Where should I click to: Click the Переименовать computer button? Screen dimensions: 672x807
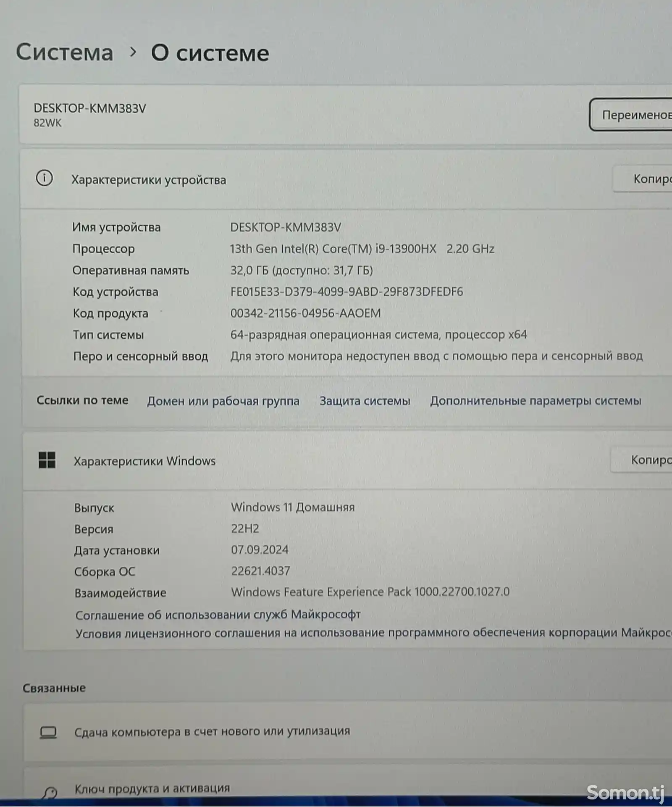click(631, 115)
